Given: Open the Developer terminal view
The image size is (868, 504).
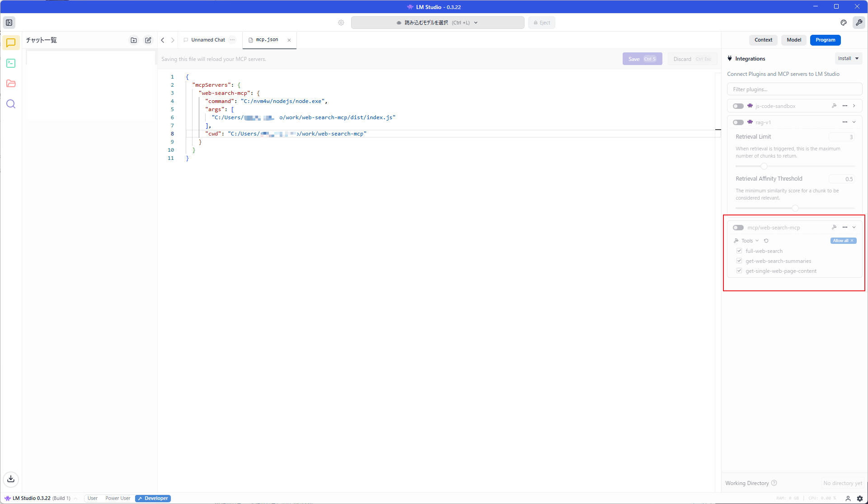Looking at the screenshot, I should click(x=11, y=63).
